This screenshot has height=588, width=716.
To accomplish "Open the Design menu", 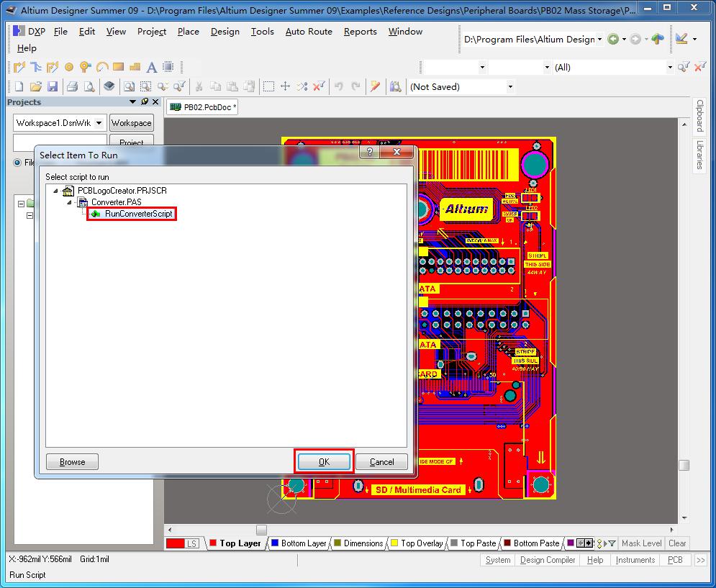I will click(x=225, y=32).
